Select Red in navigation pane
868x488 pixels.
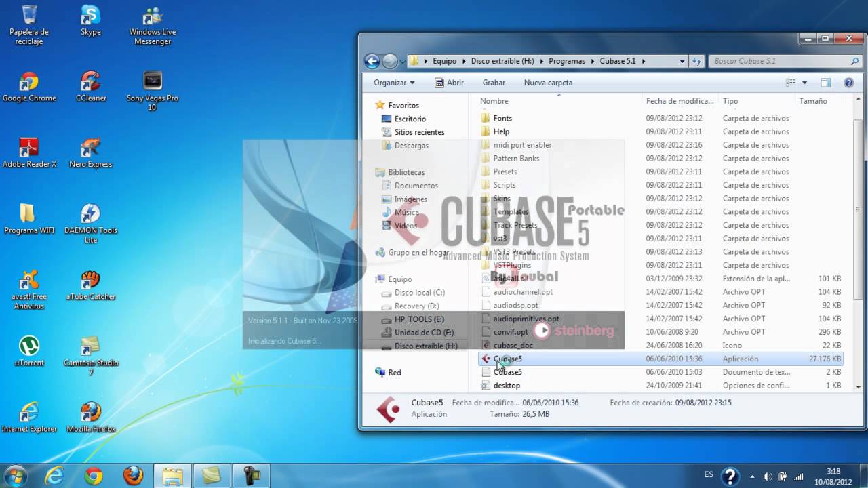(x=389, y=373)
